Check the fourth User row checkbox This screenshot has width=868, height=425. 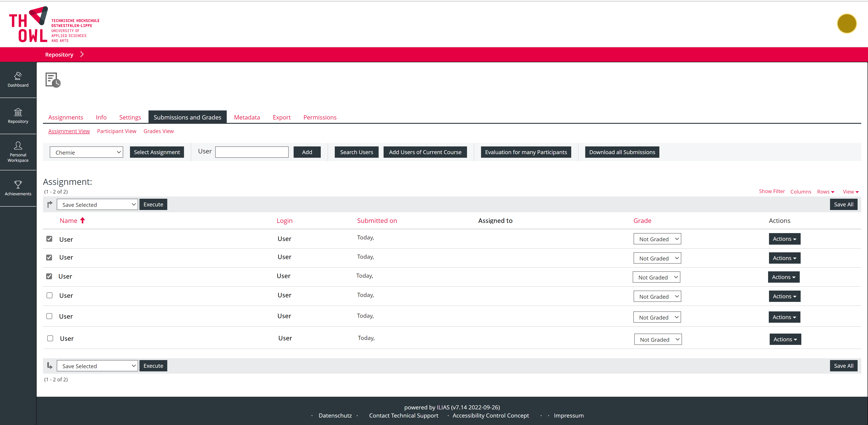point(49,296)
